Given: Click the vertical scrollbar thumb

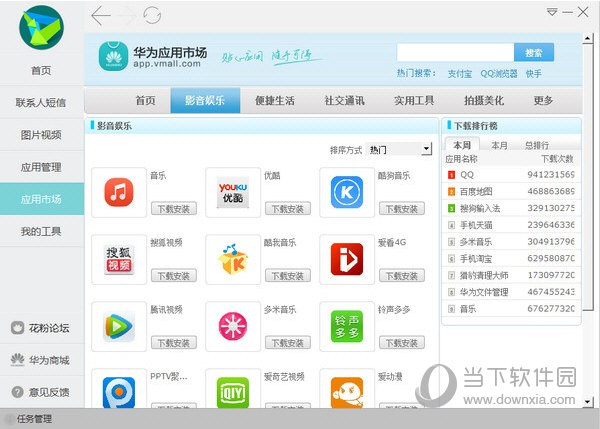Looking at the screenshot, I should [588, 177].
